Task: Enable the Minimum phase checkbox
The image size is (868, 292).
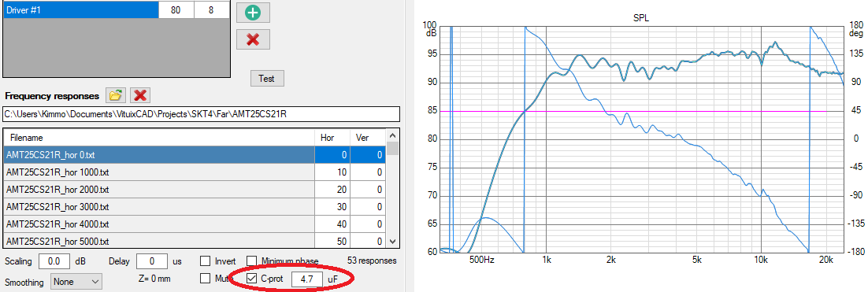Action: tap(252, 261)
